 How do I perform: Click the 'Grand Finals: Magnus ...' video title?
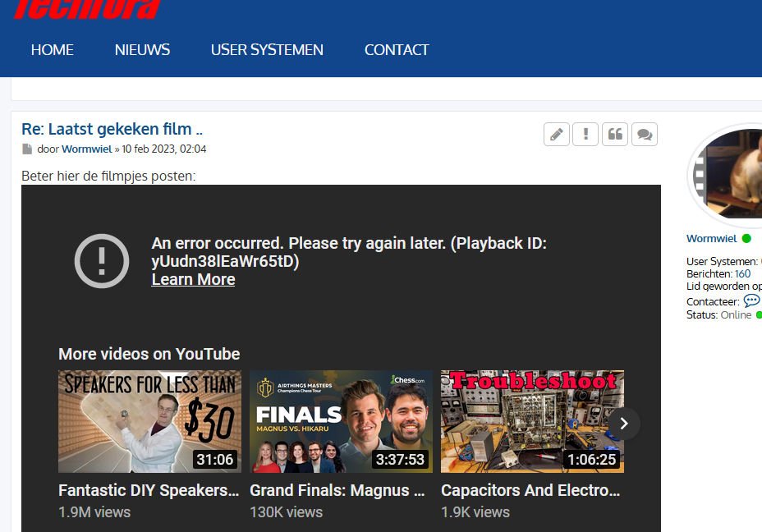pyautogui.click(x=337, y=490)
